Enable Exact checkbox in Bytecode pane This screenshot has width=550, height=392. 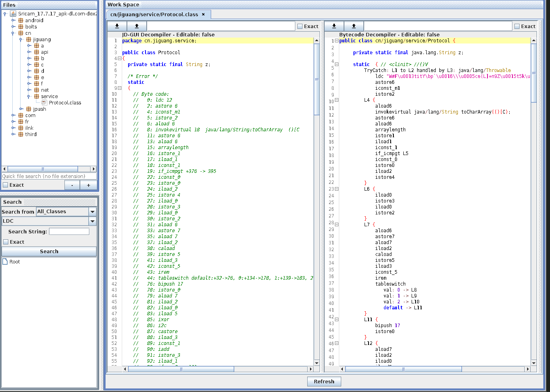tap(517, 27)
